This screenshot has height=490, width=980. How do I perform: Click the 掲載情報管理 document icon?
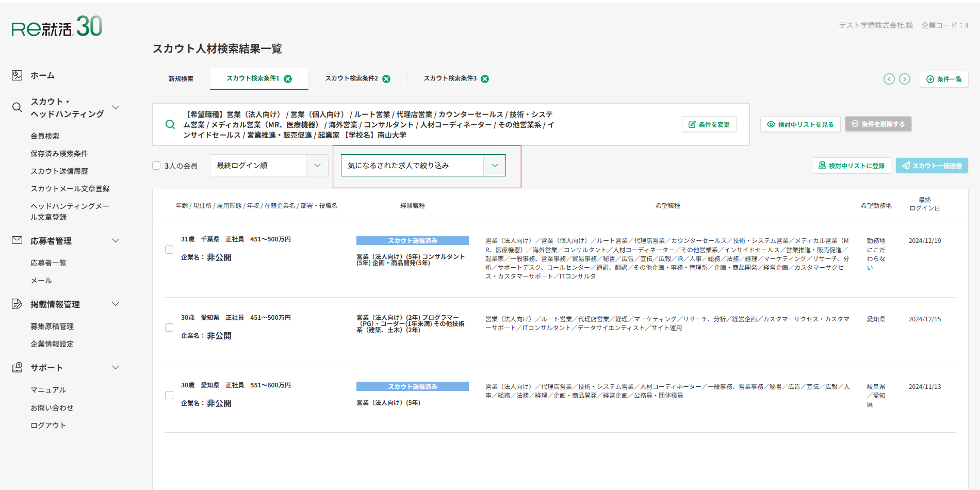coord(17,304)
